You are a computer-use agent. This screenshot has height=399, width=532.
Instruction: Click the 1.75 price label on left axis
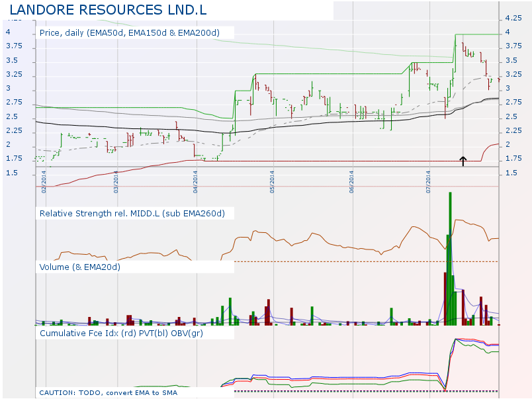pos(15,158)
